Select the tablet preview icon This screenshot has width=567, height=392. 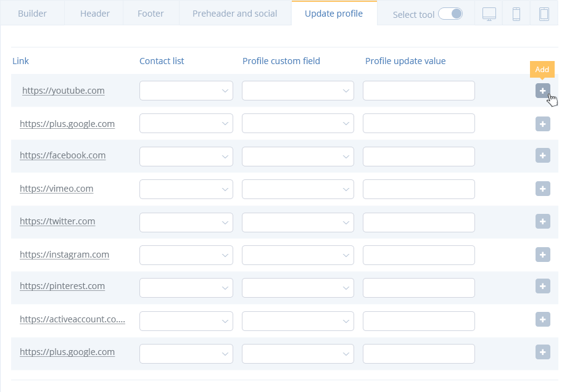pyautogui.click(x=544, y=14)
